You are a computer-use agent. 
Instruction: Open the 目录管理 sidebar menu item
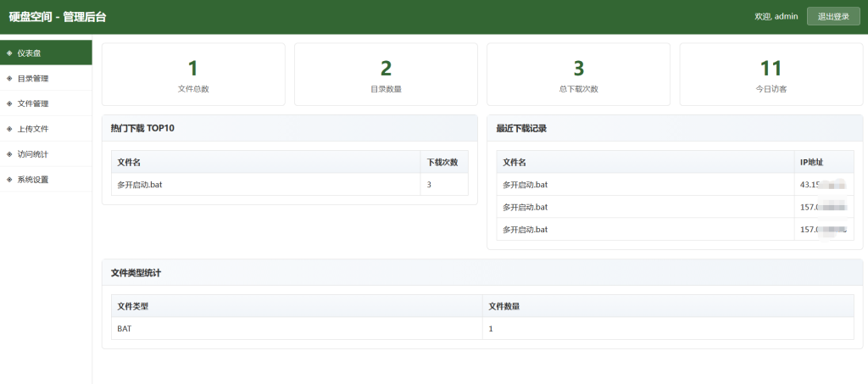33,78
